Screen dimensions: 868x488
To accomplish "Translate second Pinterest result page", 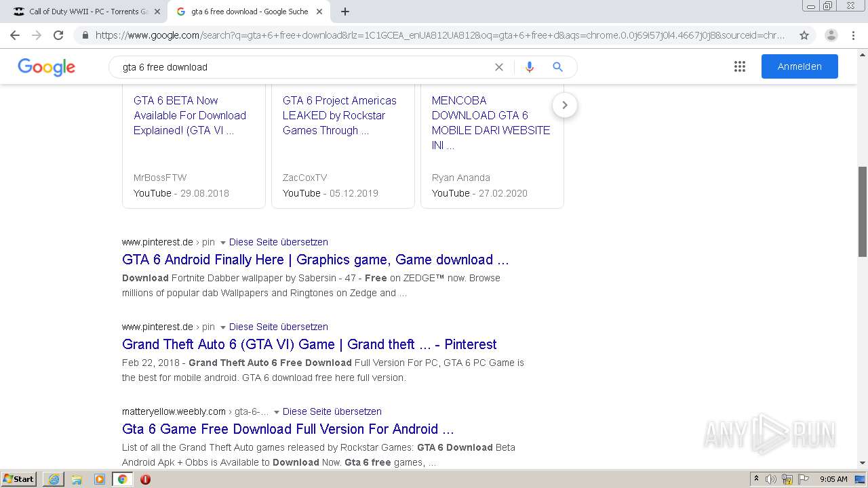I will point(279,327).
